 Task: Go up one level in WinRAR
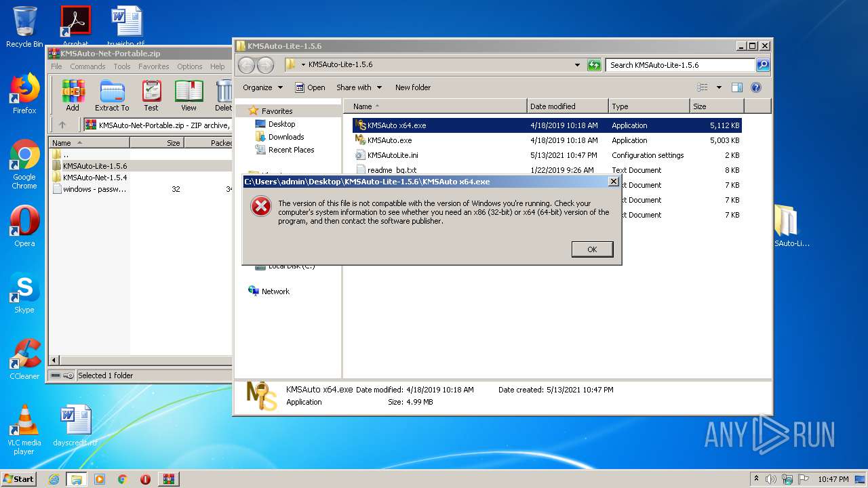click(x=62, y=125)
